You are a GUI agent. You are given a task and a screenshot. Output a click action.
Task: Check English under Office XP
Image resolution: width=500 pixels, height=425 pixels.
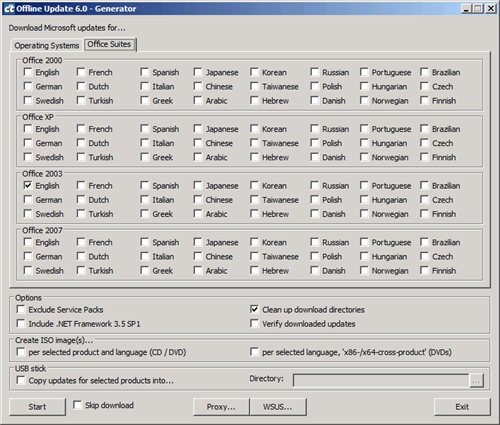28,129
